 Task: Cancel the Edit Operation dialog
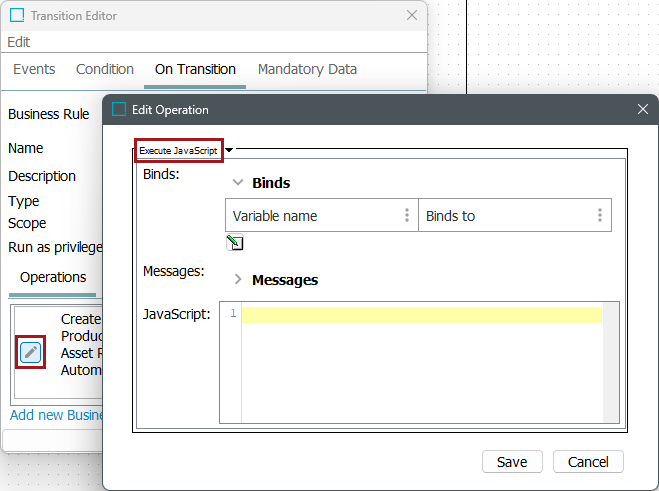point(588,462)
